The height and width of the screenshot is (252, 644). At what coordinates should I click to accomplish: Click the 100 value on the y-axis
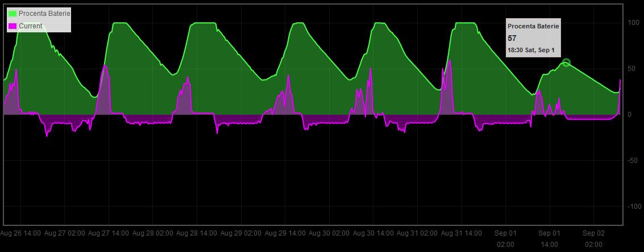[633, 23]
